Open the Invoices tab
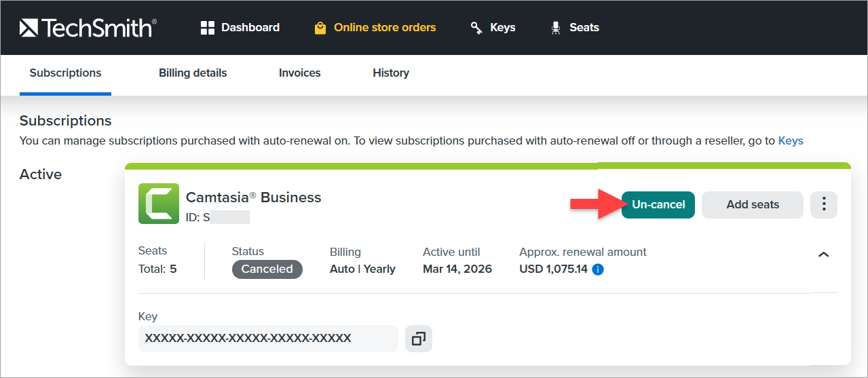 pos(299,73)
